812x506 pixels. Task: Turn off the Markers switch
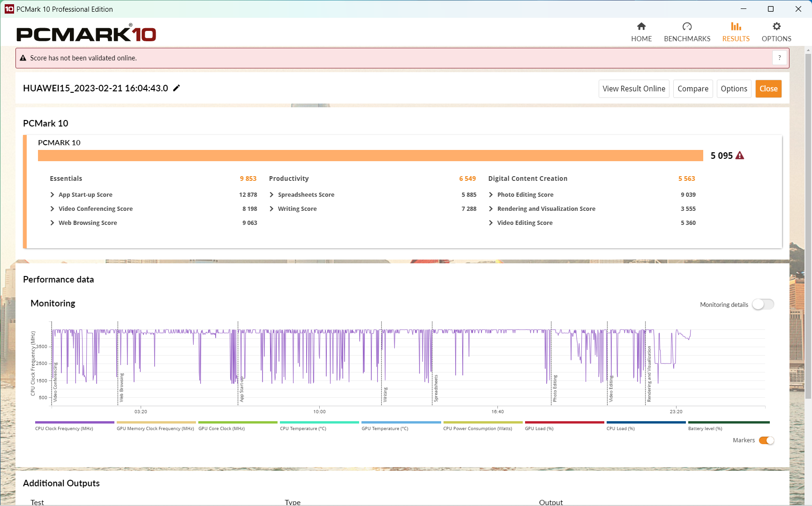[x=767, y=440]
